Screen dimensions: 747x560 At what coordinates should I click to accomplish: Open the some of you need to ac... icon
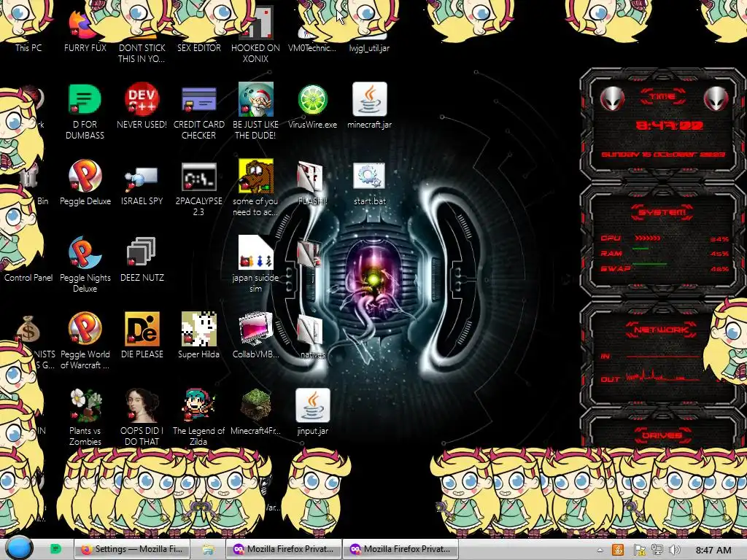click(256, 176)
